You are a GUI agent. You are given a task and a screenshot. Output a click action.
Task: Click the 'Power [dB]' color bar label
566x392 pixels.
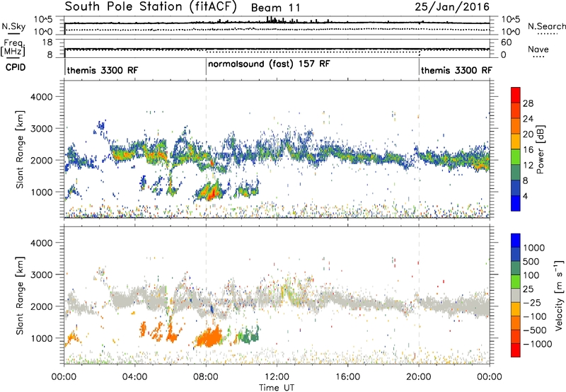click(x=540, y=149)
